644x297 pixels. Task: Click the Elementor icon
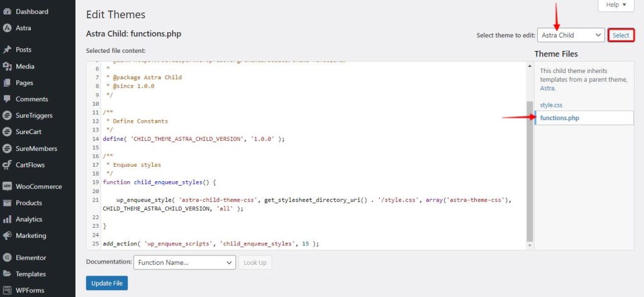(x=7, y=257)
